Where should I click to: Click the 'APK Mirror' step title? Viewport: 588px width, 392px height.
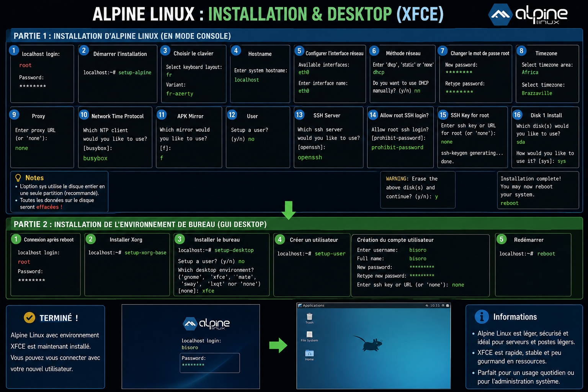190,116
